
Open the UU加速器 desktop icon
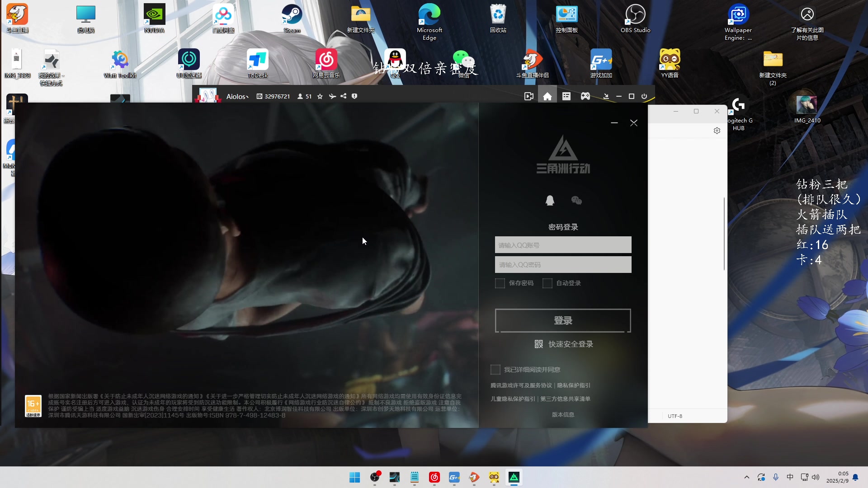pyautogui.click(x=189, y=64)
